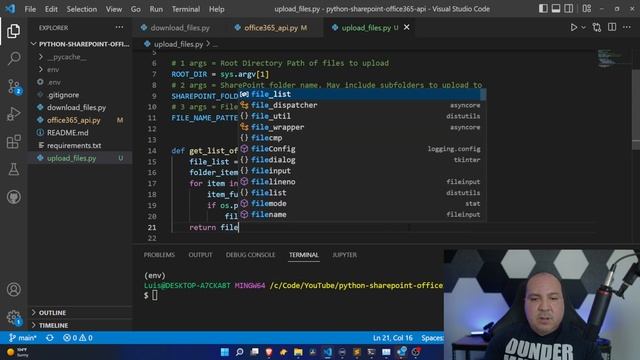
Task: Click Ln 21, Col 16 in status bar
Action: point(393,338)
